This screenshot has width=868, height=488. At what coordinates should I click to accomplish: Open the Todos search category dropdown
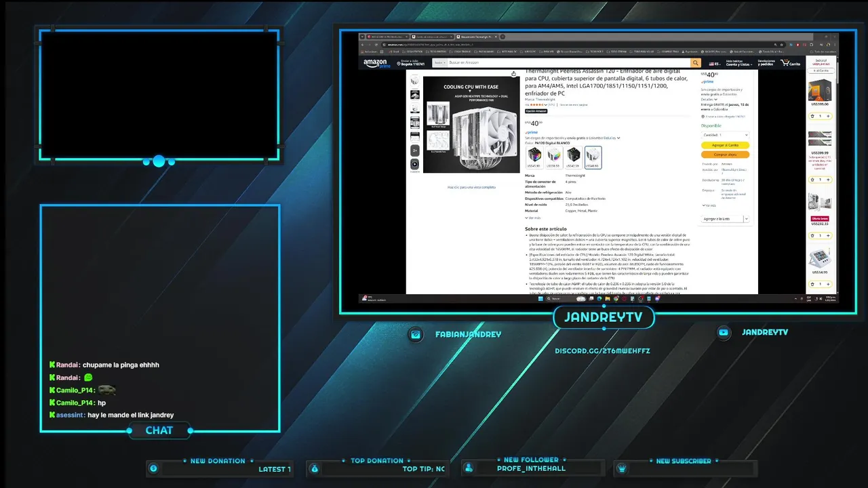(x=440, y=62)
